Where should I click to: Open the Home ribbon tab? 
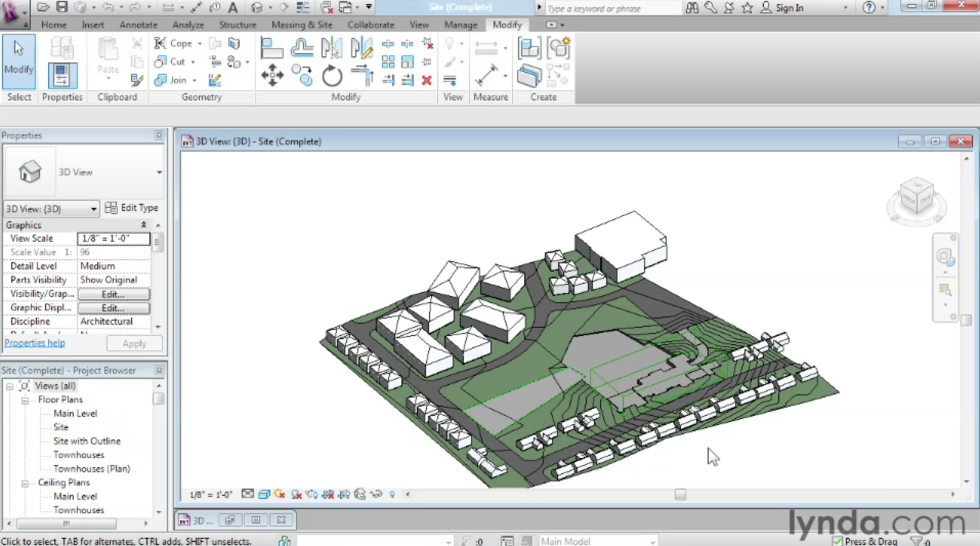[x=54, y=25]
